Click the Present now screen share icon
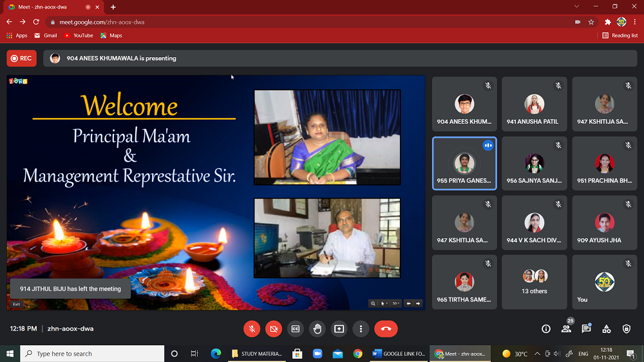The image size is (644, 362). pyautogui.click(x=339, y=329)
